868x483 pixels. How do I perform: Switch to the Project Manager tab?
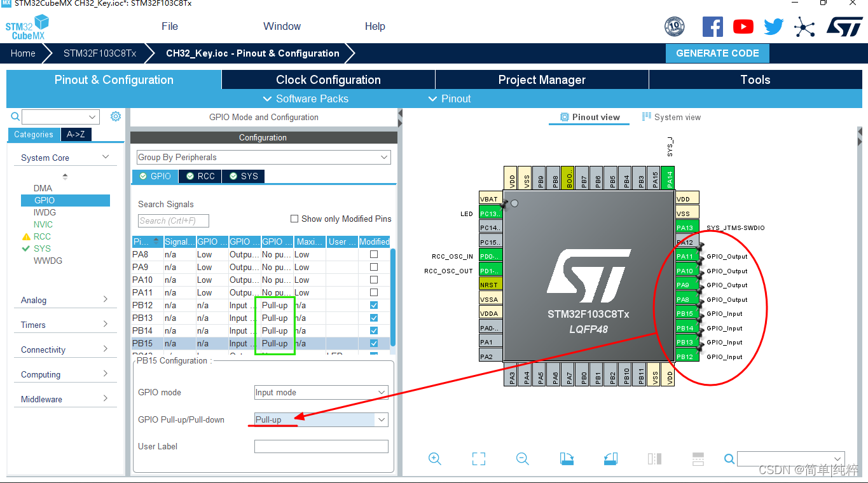click(x=542, y=79)
